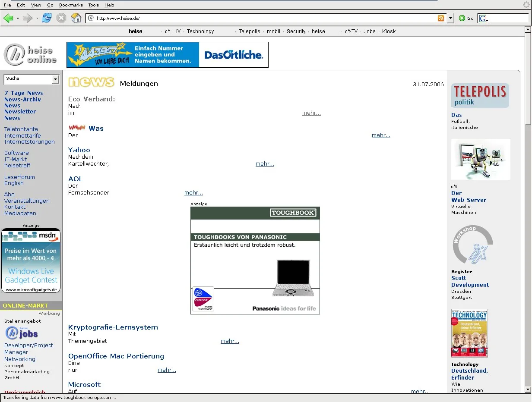Open the Scott Development link

(x=470, y=282)
